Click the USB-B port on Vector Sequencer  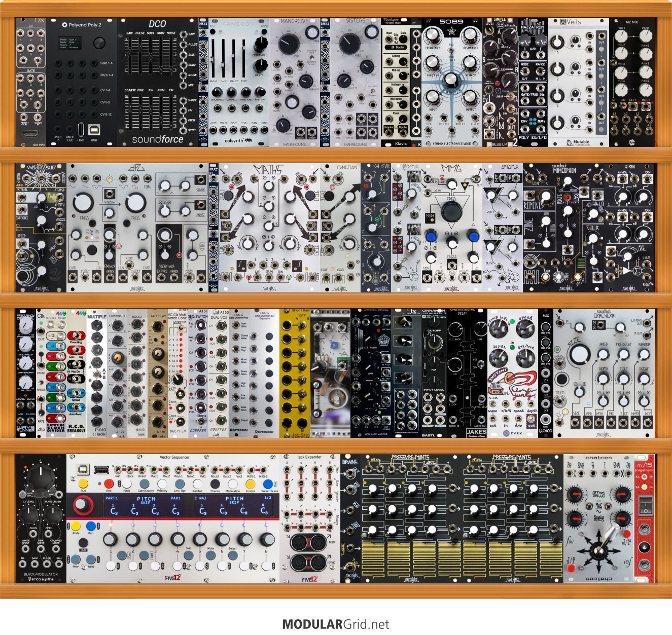83,469
